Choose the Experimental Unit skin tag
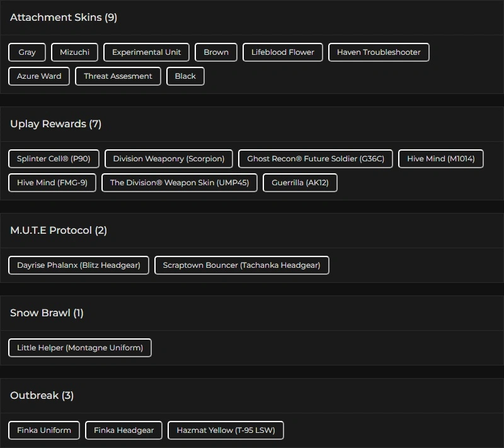The image size is (504, 448). 146,52
